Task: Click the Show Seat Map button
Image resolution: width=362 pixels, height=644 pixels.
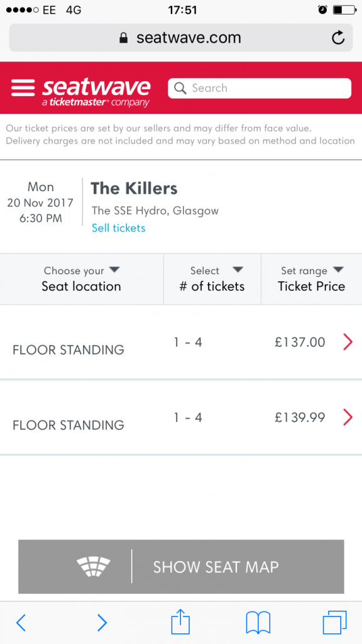Action: [181, 567]
